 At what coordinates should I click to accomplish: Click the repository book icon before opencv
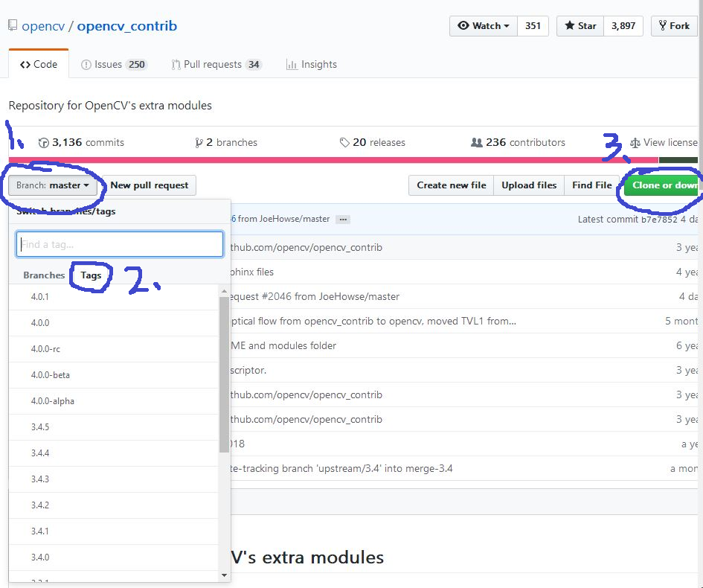point(11,25)
